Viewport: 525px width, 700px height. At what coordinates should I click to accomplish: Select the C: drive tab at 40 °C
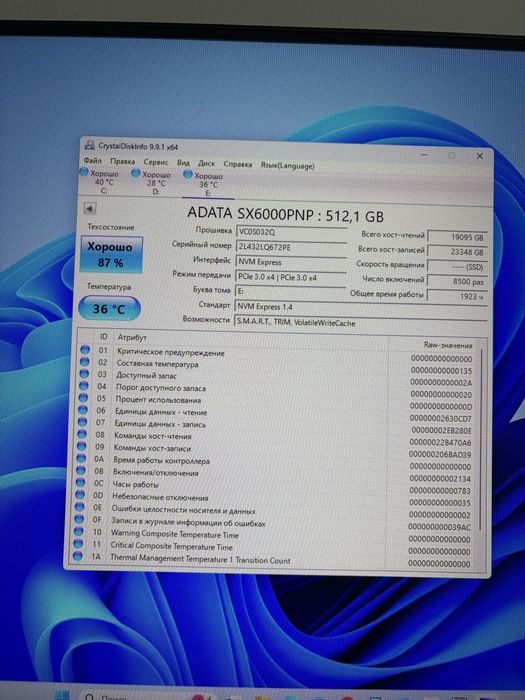click(100, 181)
